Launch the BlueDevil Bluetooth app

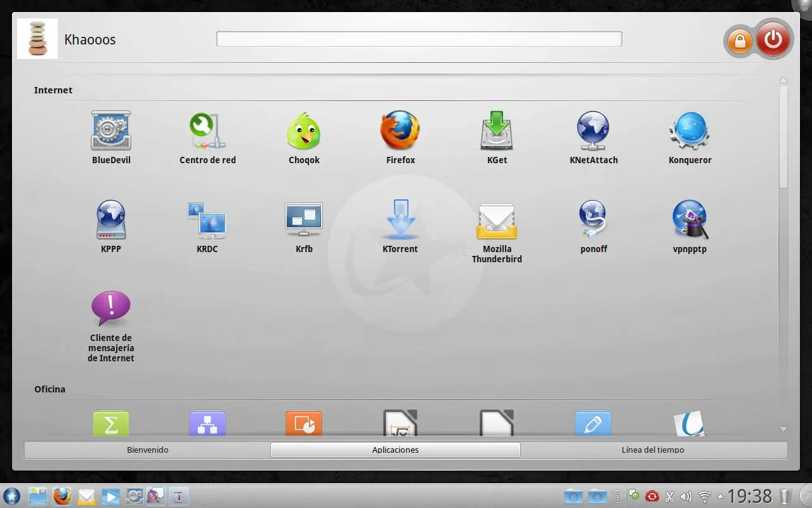111,138
